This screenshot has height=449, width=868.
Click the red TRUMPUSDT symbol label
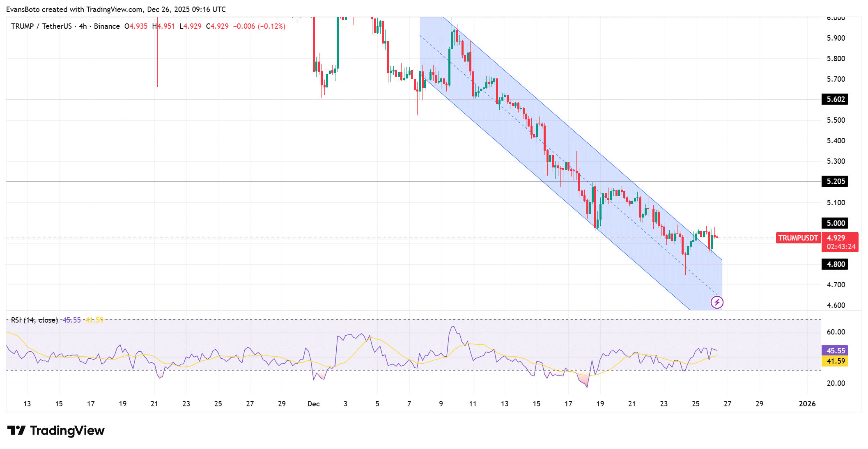[x=798, y=238]
